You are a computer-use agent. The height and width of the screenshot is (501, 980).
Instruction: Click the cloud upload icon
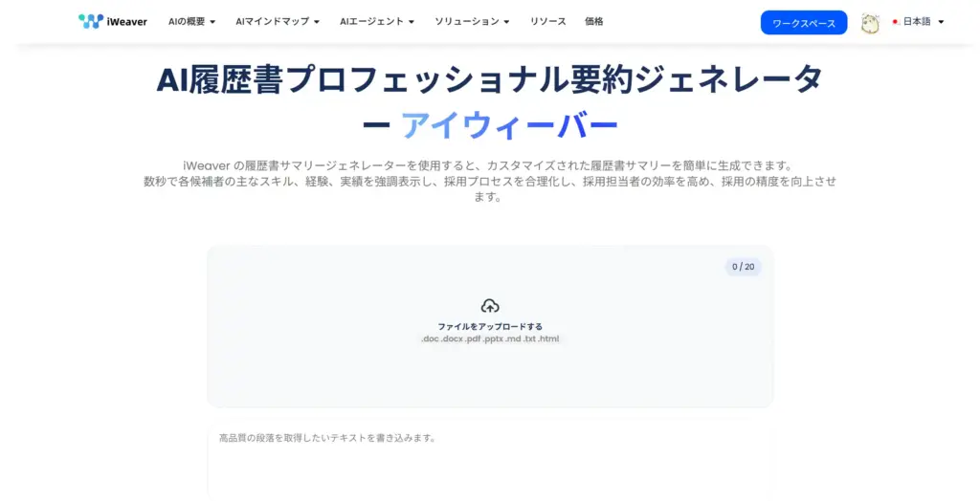490,306
